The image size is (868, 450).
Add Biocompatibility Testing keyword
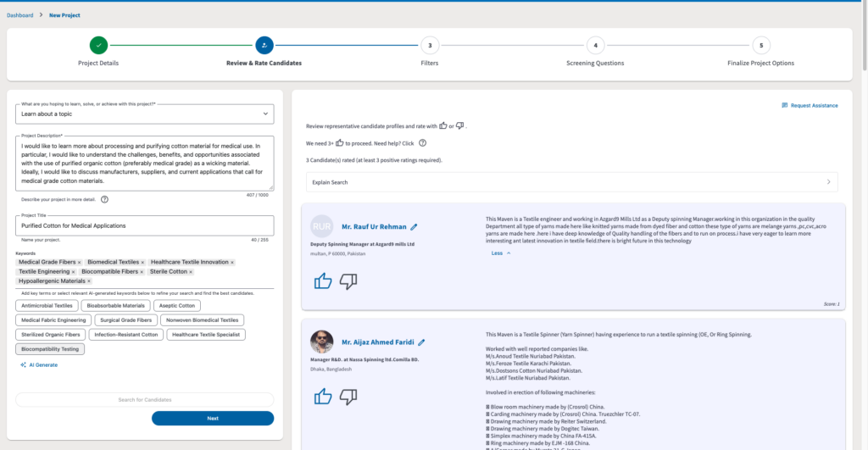click(x=50, y=348)
